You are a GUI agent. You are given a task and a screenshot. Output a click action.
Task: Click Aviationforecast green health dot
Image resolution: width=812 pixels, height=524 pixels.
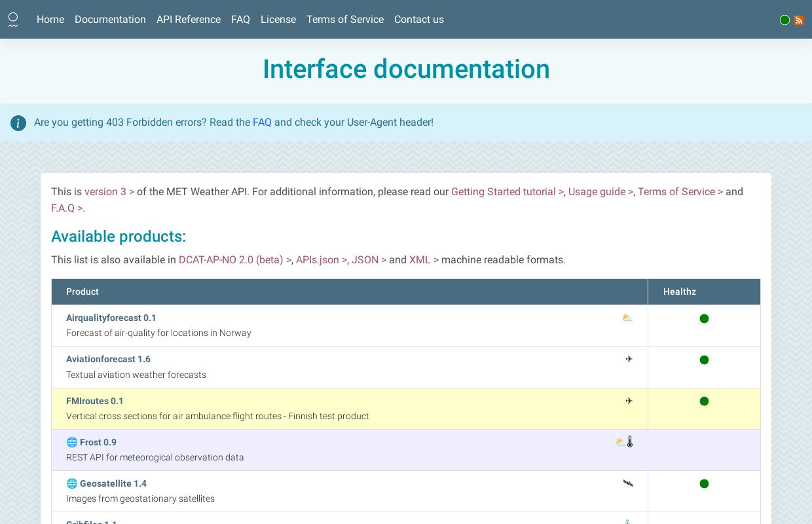[704, 360]
